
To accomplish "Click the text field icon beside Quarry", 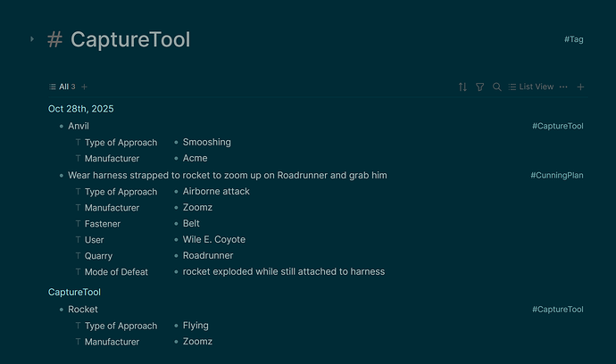I will pyautogui.click(x=78, y=256).
